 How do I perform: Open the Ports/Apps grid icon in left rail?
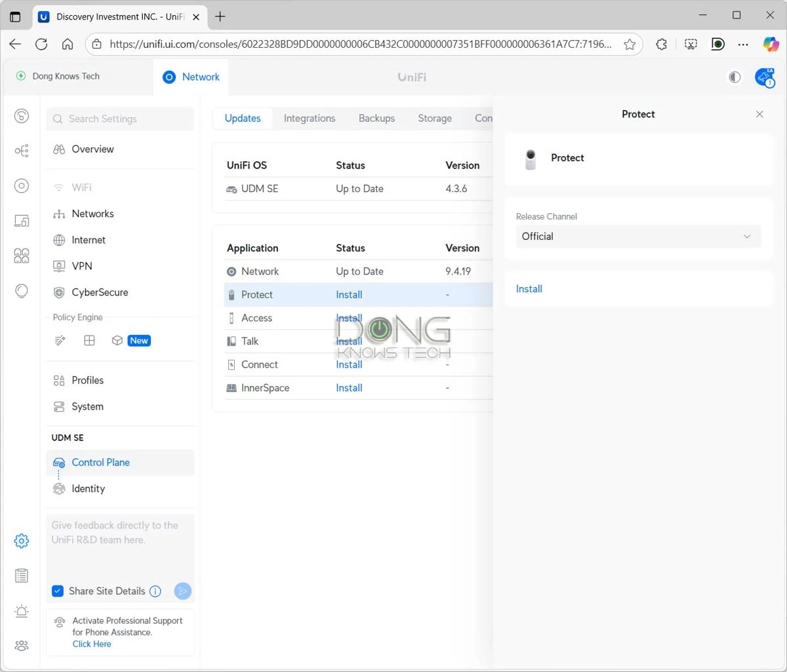click(22, 255)
